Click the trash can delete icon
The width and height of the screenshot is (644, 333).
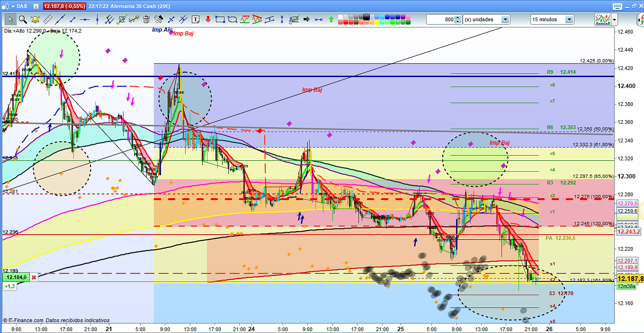(x=146, y=19)
